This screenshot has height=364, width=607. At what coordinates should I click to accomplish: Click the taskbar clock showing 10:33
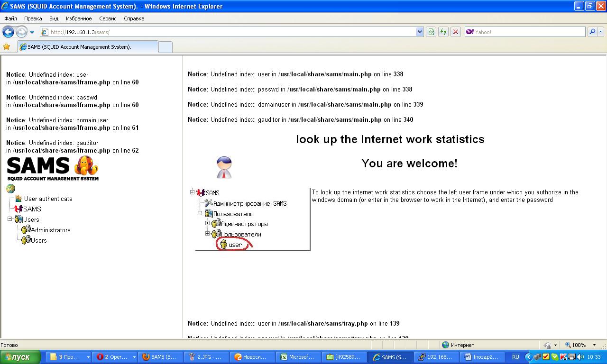pos(594,357)
